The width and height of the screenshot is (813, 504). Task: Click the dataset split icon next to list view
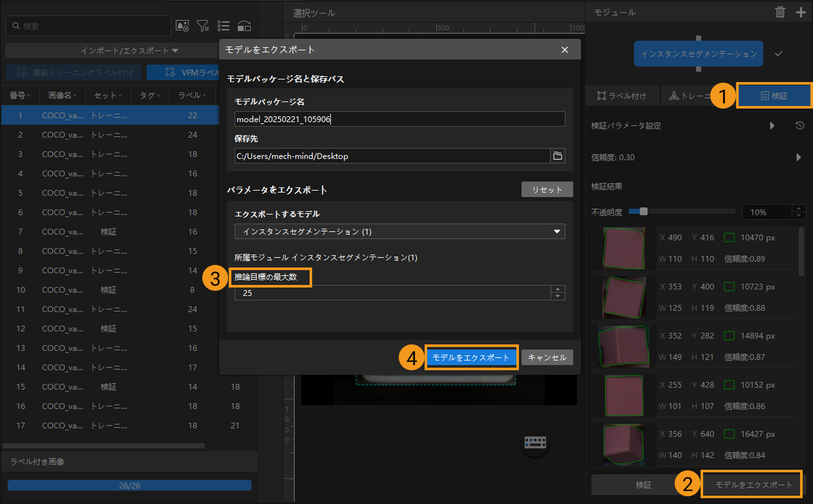pos(244,26)
